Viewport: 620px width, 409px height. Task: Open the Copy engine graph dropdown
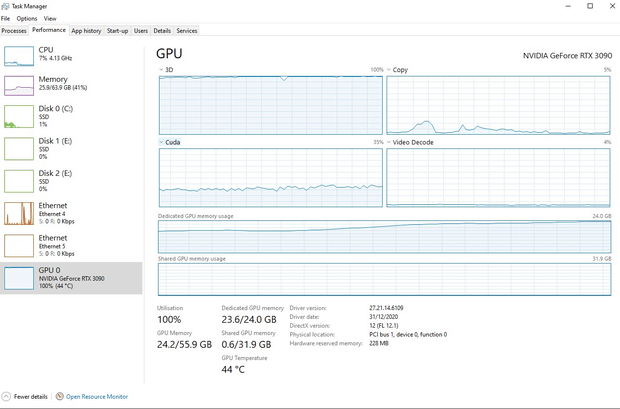(389, 70)
